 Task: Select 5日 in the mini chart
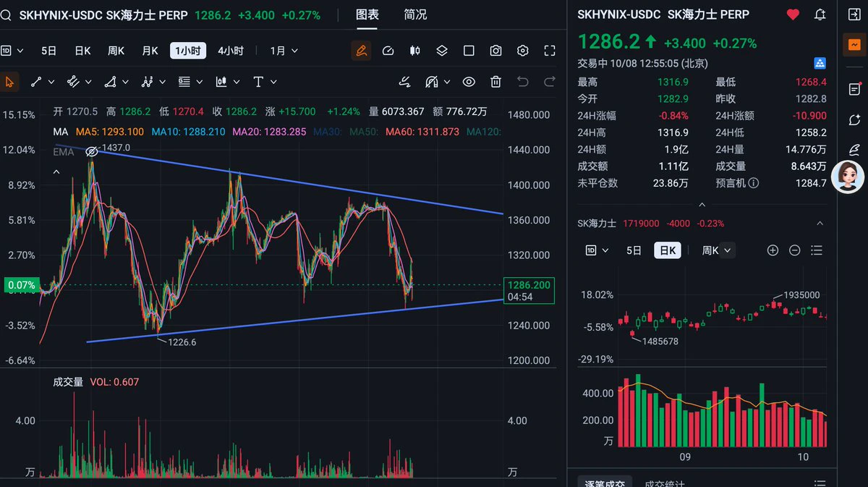(x=634, y=250)
